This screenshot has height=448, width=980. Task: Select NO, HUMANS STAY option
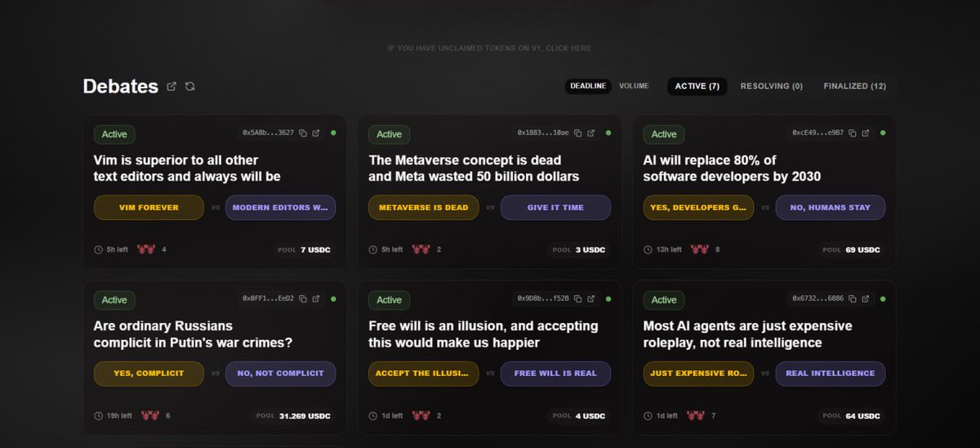[831, 208]
